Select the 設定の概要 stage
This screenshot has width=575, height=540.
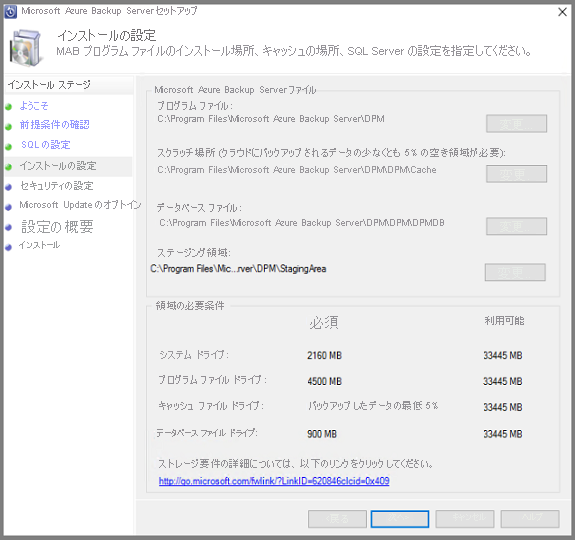point(57,227)
